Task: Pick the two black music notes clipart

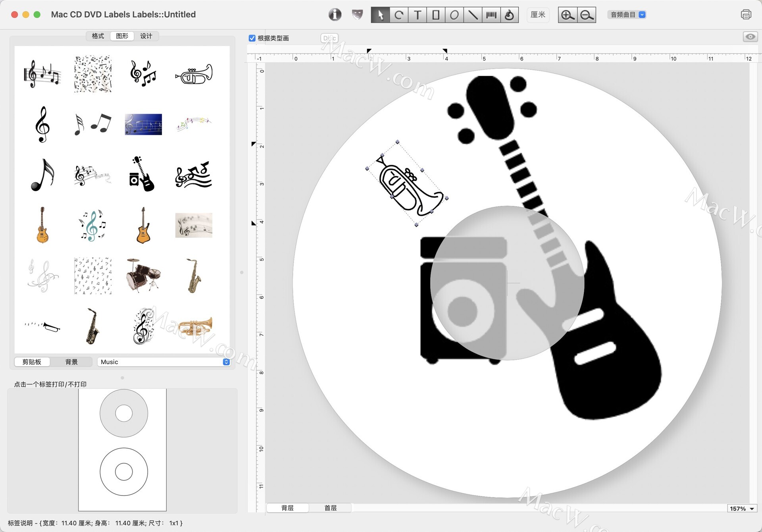Action: tap(93, 124)
